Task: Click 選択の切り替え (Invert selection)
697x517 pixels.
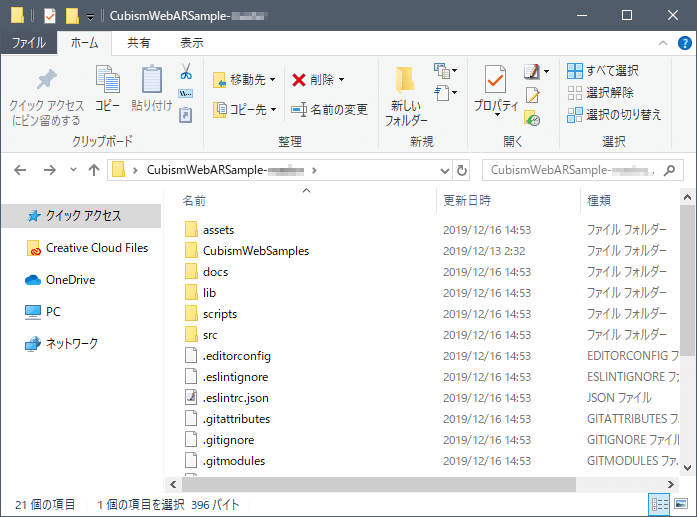Action: point(614,115)
